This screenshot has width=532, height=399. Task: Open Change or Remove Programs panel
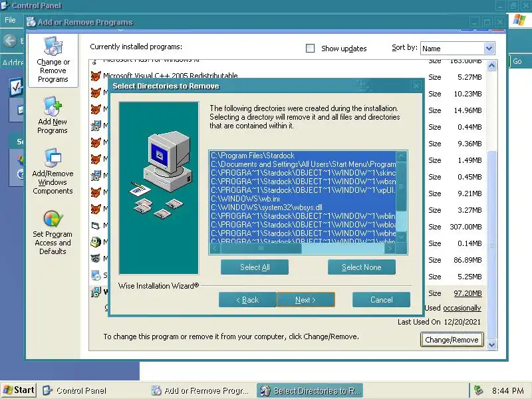pyautogui.click(x=53, y=61)
